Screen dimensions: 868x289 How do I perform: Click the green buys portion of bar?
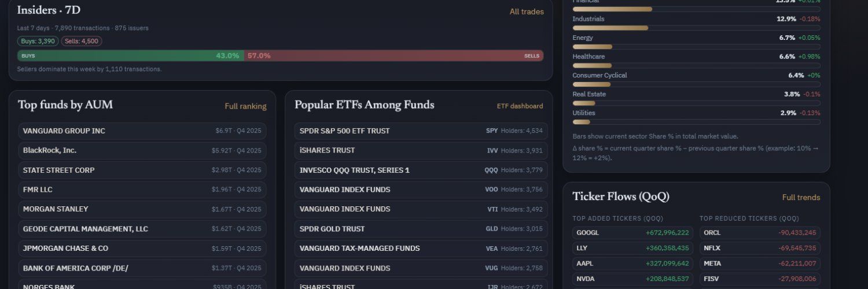(x=131, y=55)
